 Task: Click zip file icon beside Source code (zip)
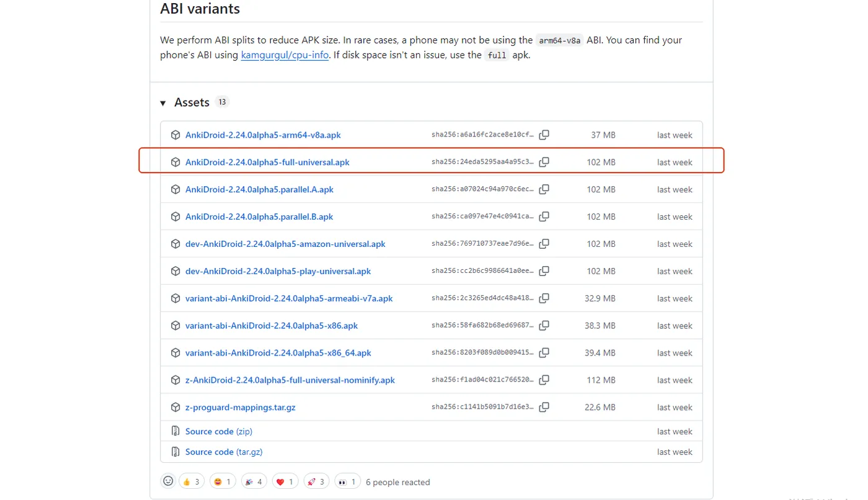[x=175, y=432]
